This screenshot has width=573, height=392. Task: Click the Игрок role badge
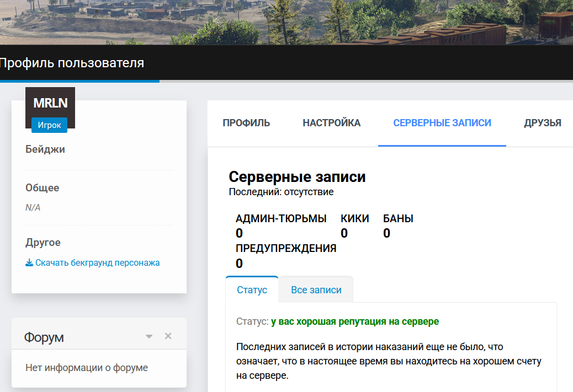click(x=49, y=125)
